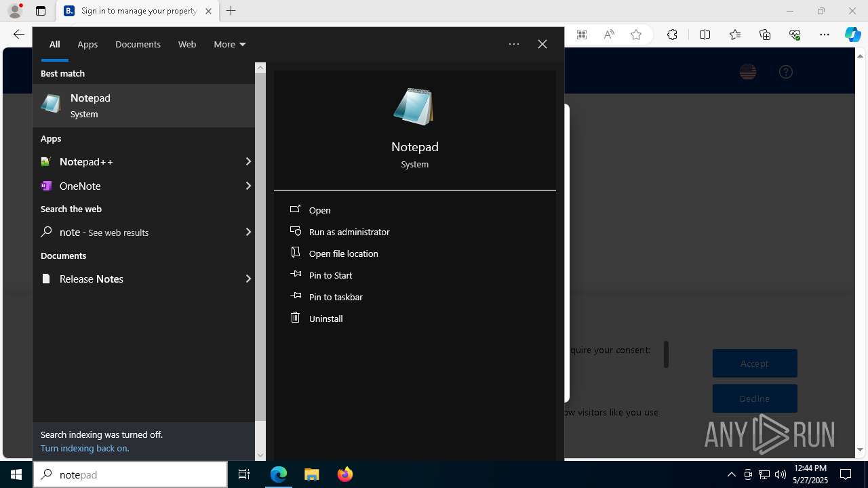The width and height of the screenshot is (868, 488).
Task: Open File Explorer from taskbar
Action: point(312,474)
